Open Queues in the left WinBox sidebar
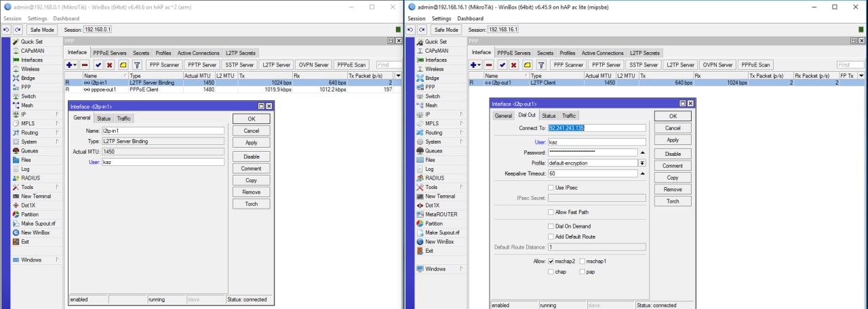This screenshot has height=309, width=868. tap(30, 150)
